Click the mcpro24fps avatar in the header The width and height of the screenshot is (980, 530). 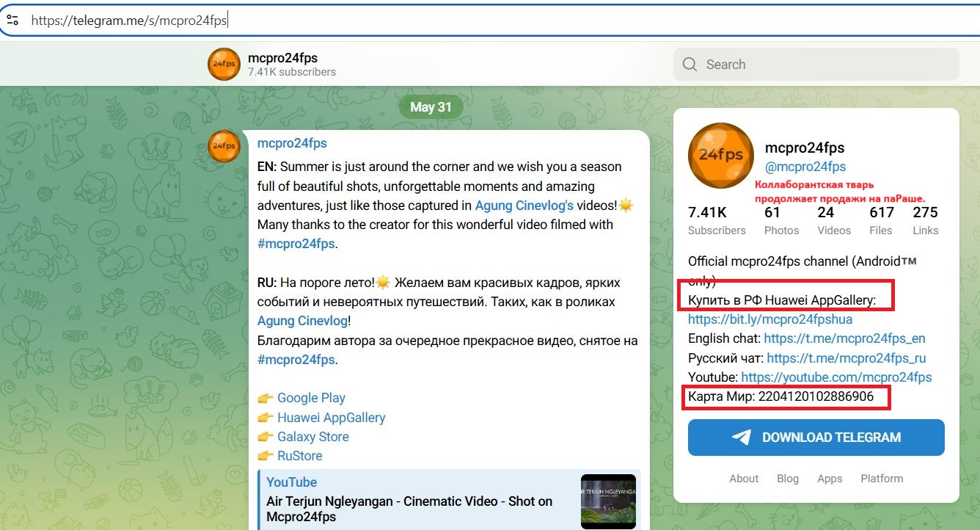click(x=224, y=64)
